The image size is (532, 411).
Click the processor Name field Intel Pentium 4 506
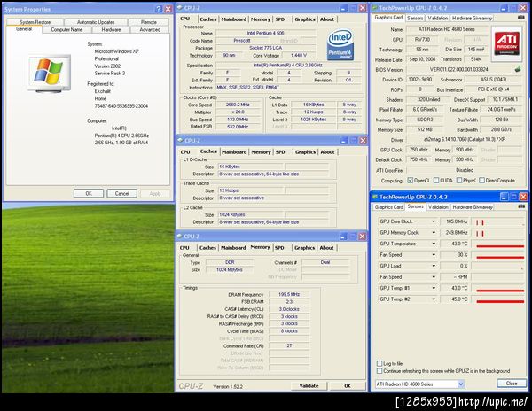pos(266,33)
